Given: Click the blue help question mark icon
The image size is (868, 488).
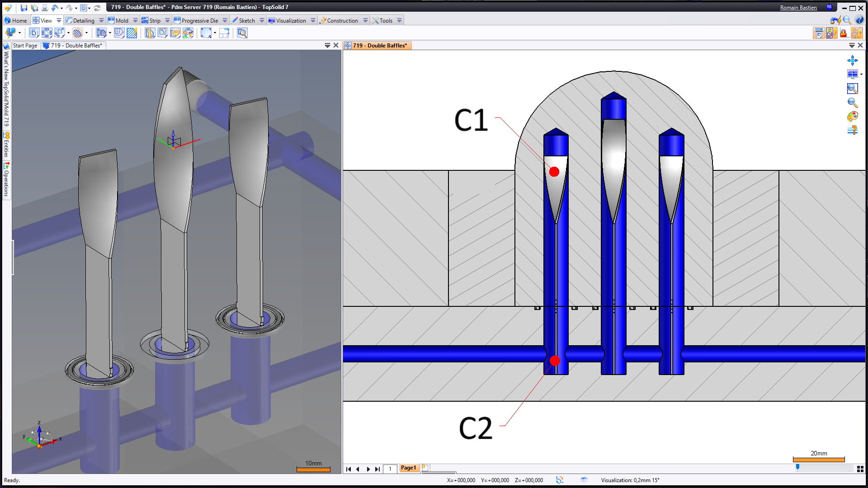Looking at the screenshot, I should point(859,20).
